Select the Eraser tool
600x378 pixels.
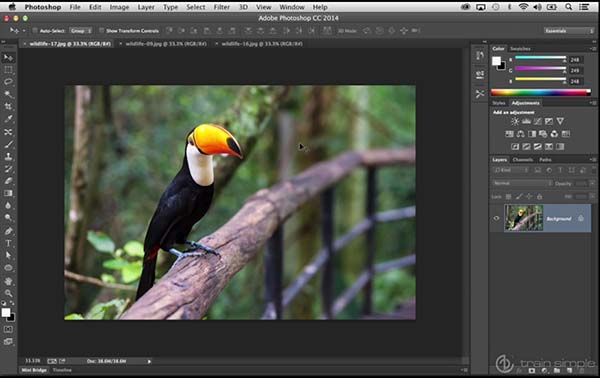(8, 181)
